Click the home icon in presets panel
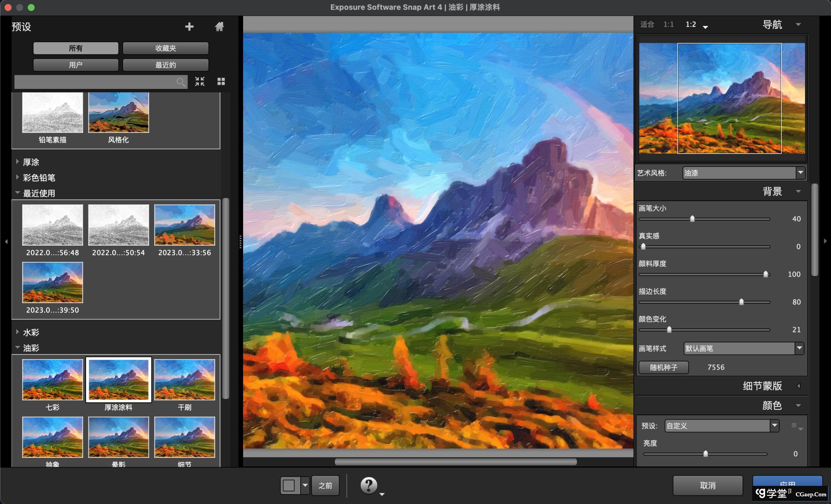Screen dimensions: 831x504 click(219, 27)
